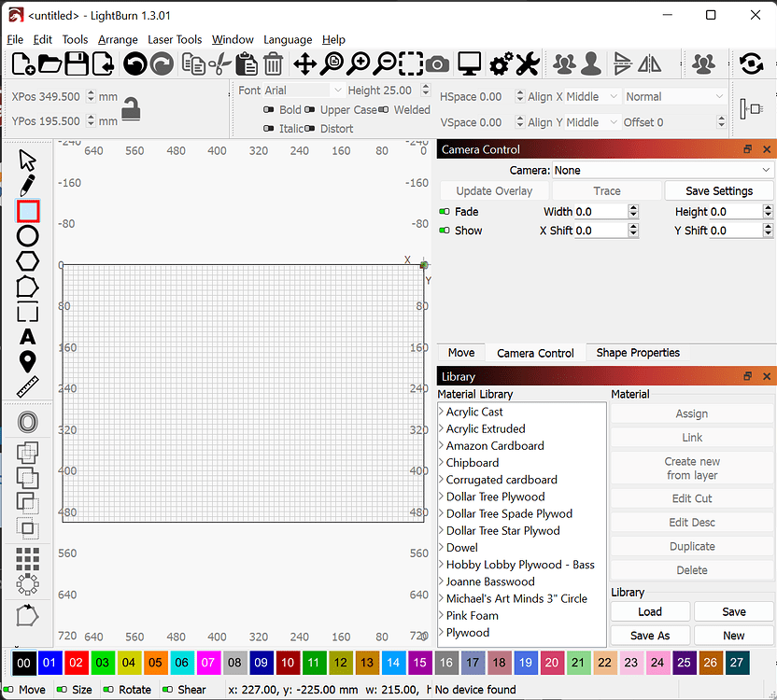777x700 pixels.
Task: Select the Position Laser marker tool
Action: pyautogui.click(x=28, y=361)
